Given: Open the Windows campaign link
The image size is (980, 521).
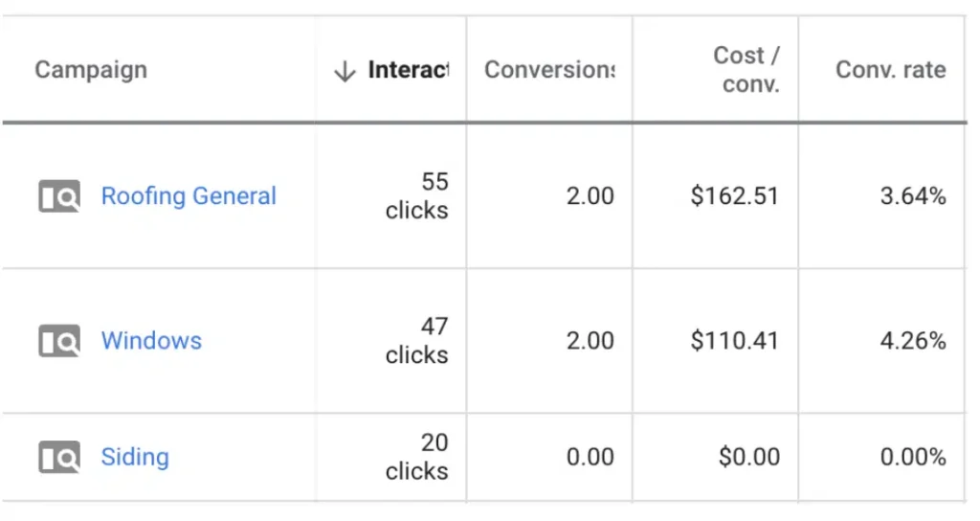Looking at the screenshot, I should (151, 341).
